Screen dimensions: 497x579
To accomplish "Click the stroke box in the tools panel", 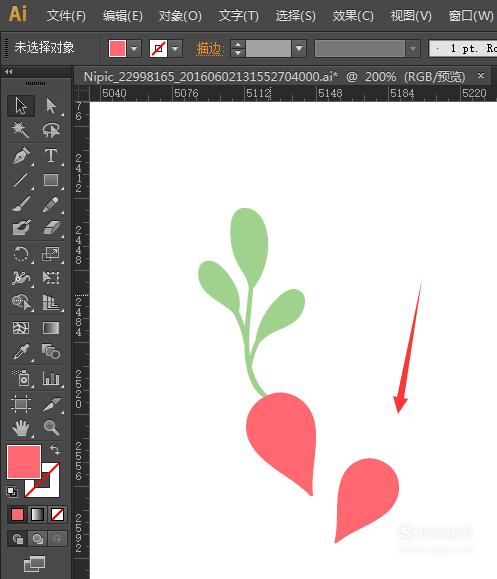I will tap(51, 488).
